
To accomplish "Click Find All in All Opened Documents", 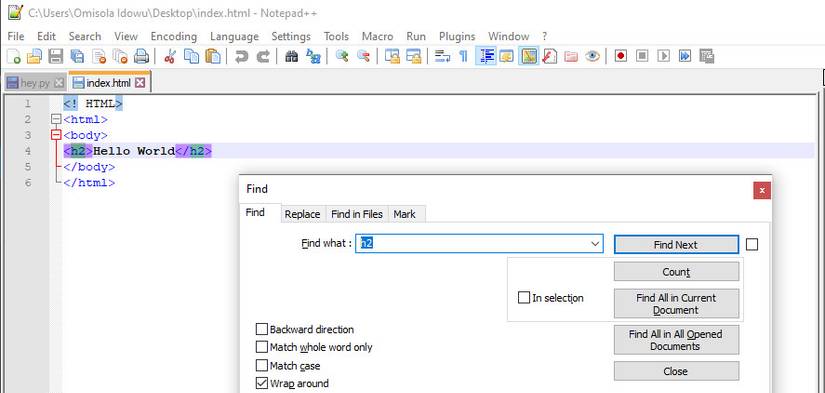I will [x=676, y=340].
